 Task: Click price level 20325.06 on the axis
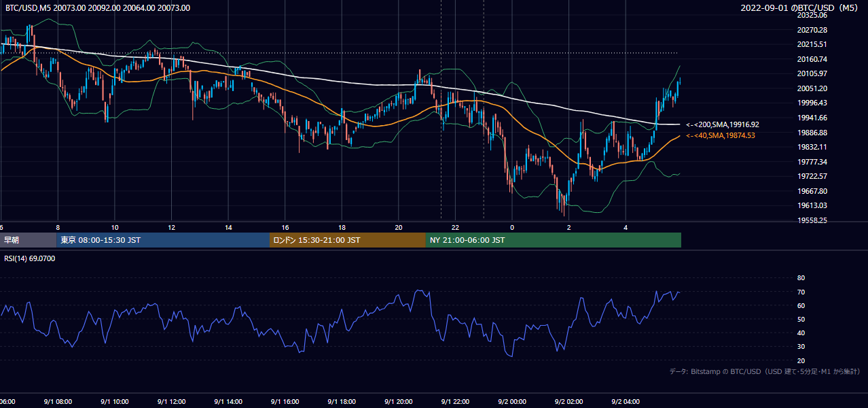tap(812, 15)
